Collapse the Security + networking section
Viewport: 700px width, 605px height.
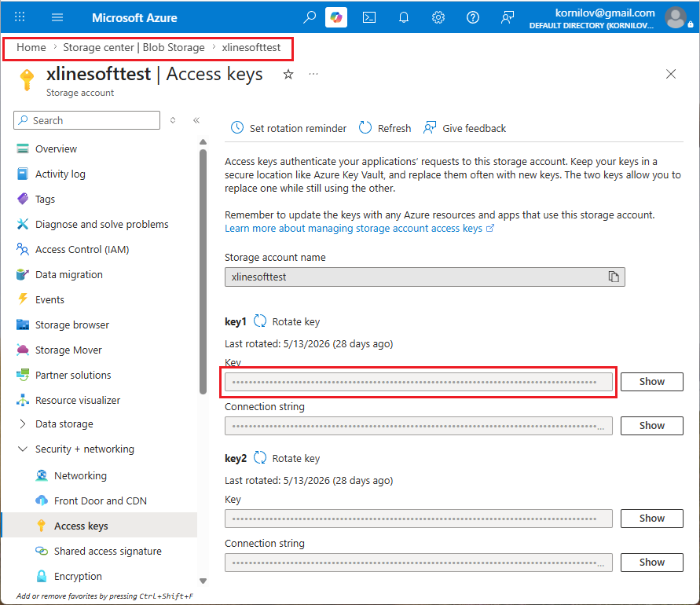[x=22, y=449]
